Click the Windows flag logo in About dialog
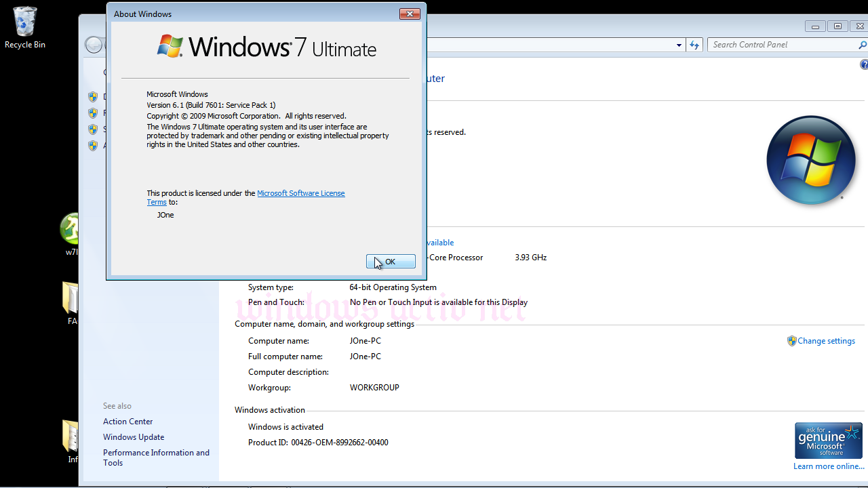 click(170, 46)
